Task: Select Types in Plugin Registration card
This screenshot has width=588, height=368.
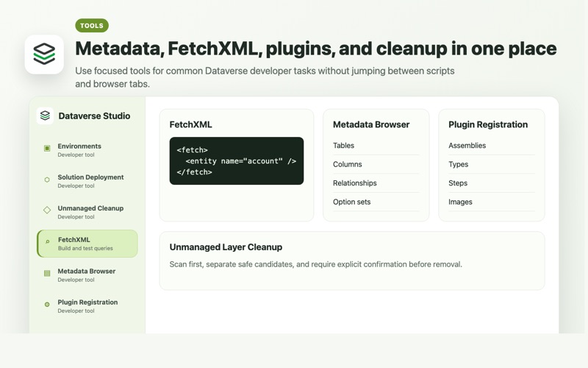Action: (492, 164)
